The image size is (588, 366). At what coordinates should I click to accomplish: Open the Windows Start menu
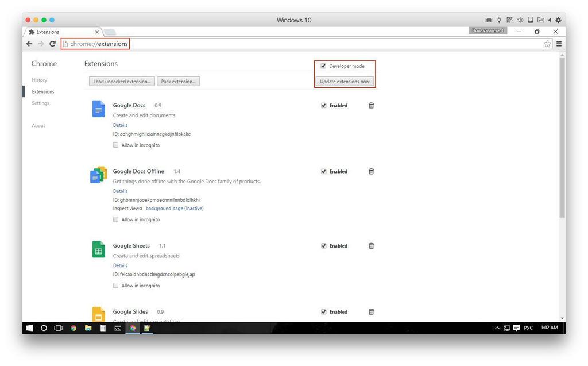point(29,328)
